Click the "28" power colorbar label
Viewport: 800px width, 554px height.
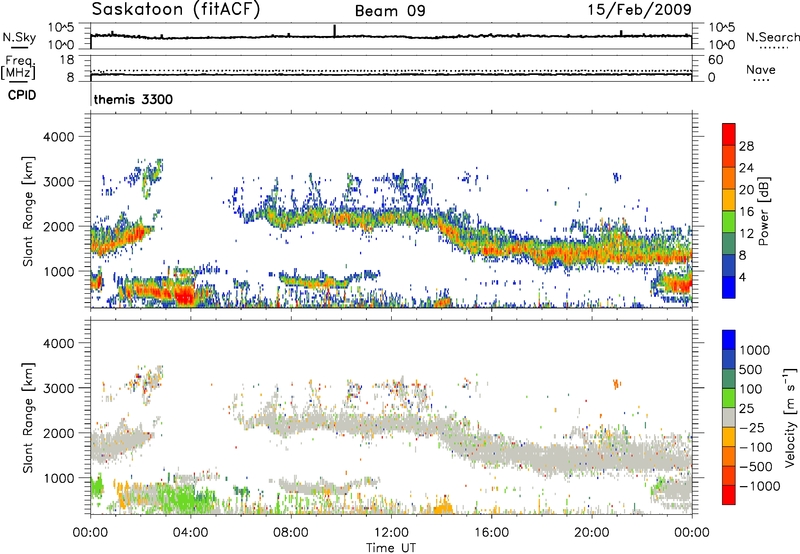tap(746, 146)
